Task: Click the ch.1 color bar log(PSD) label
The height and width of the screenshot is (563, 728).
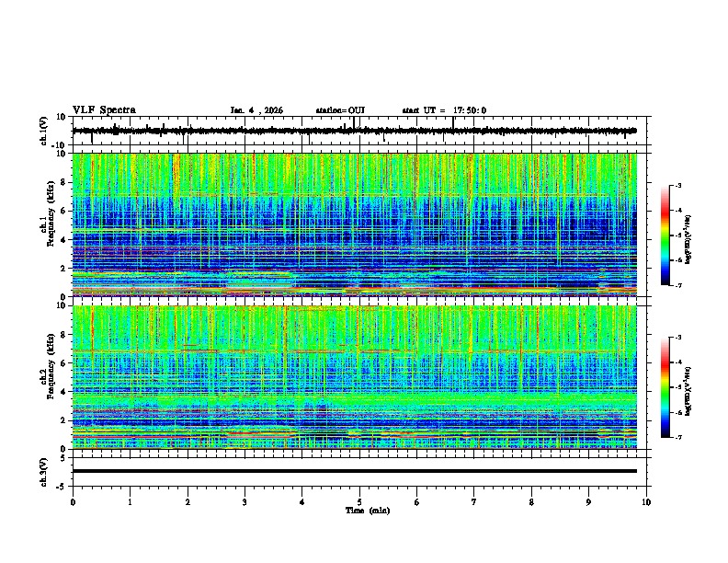Action: (x=688, y=240)
